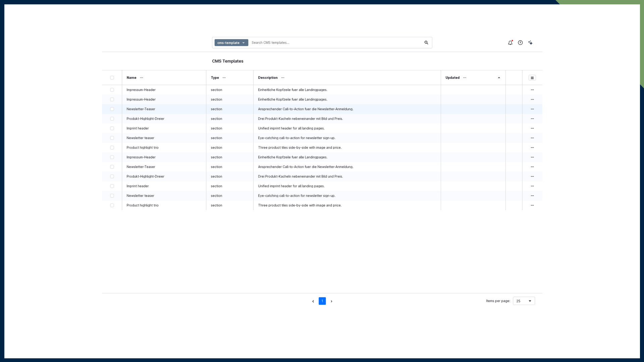Tick the select-all checkbox in header

tap(112, 78)
